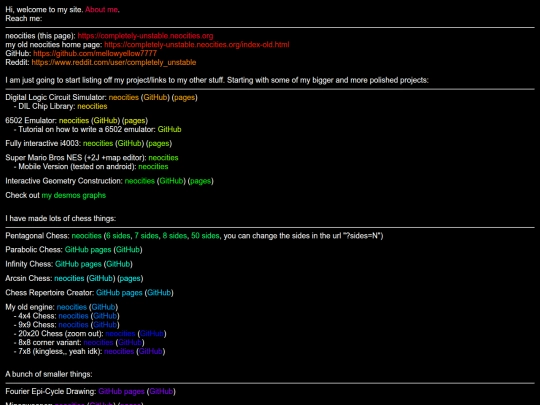Open Chess Repertoire Creator GitHub pages link
Viewport: 540px width, 405px height.
click(119, 293)
